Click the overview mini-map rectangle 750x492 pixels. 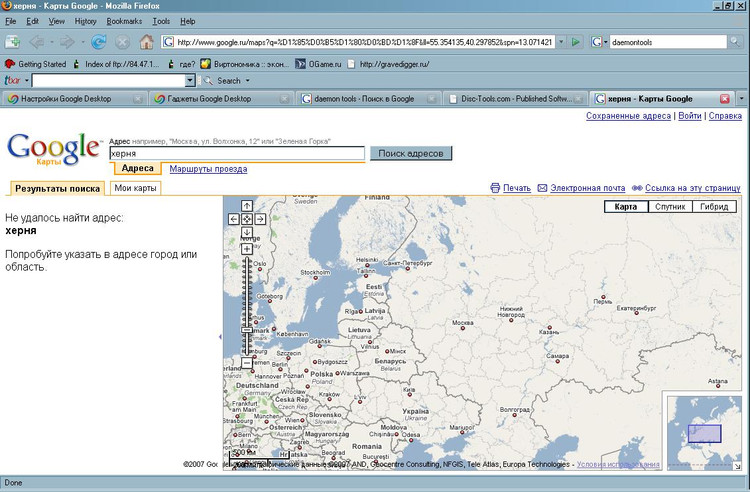coord(704,434)
